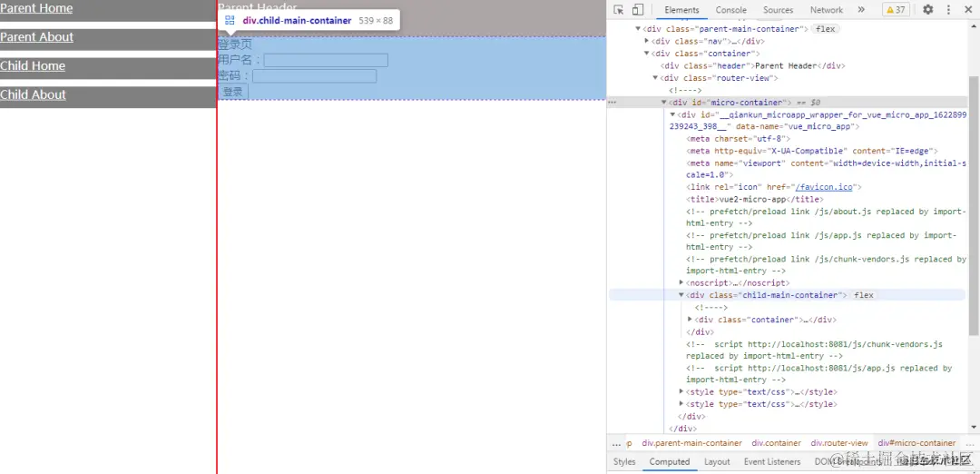The width and height of the screenshot is (980, 474).
Task: Select the header Parent Header DOM node
Action: point(752,65)
